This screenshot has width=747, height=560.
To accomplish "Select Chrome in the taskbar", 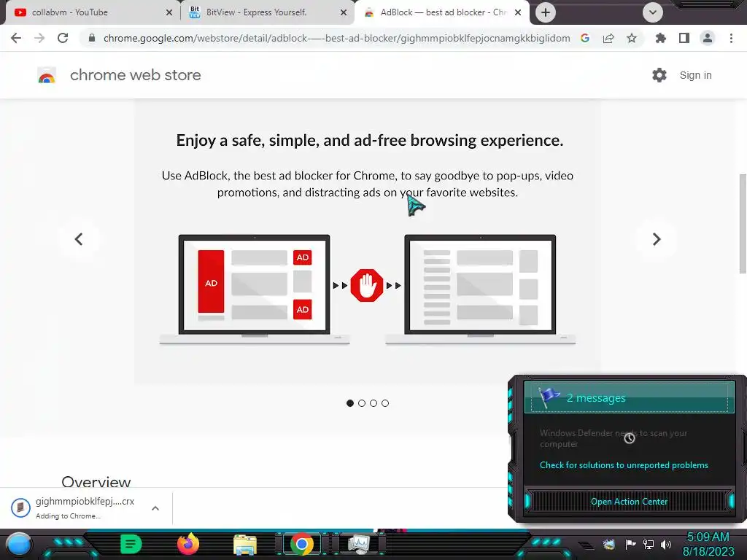I will tap(301, 544).
